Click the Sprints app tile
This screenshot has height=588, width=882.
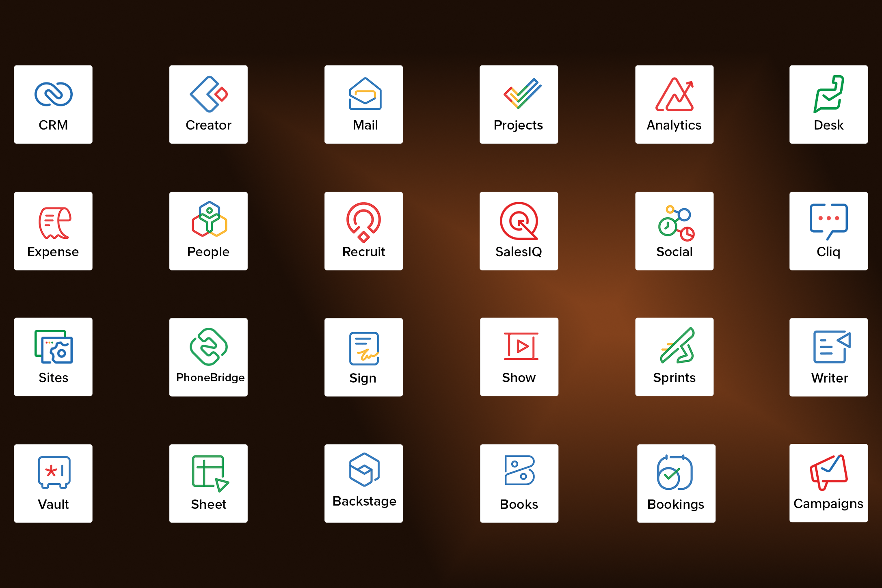(x=674, y=357)
